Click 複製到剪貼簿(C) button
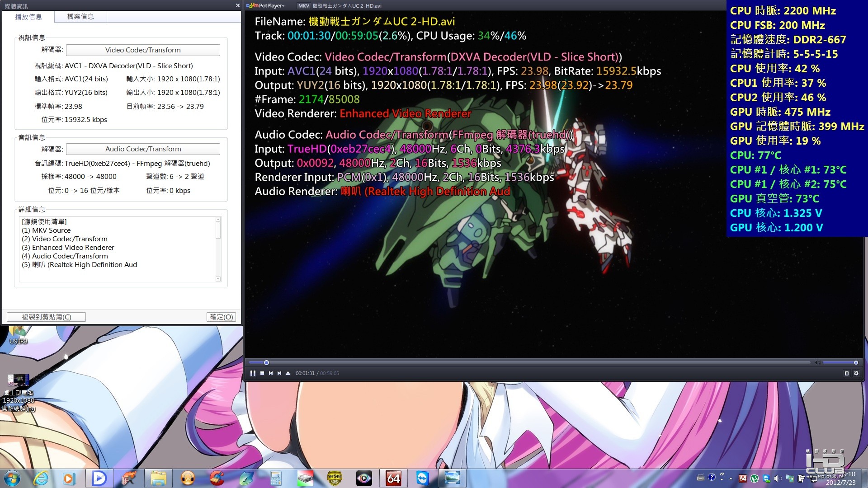 click(x=46, y=317)
